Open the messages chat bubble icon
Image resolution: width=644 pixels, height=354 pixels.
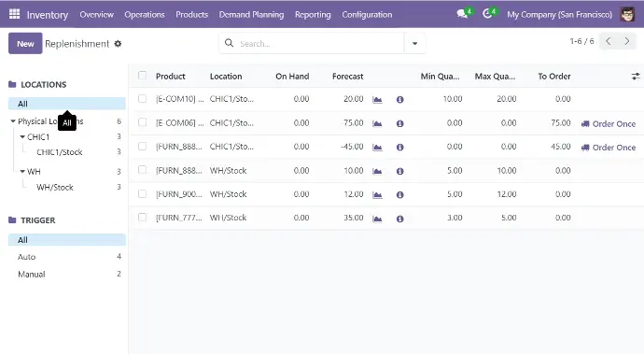pos(462,14)
